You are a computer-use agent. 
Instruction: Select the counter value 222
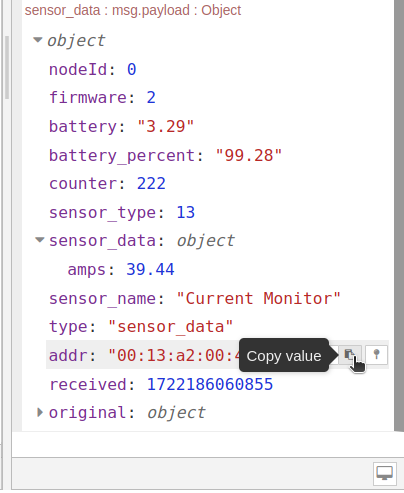coord(151,184)
